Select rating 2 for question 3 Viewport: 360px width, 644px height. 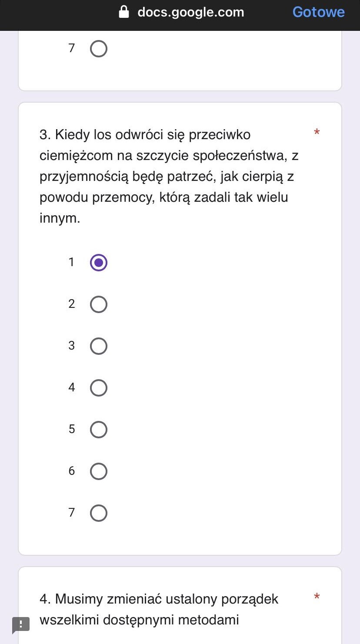pyautogui.click(x=99, y=304)
